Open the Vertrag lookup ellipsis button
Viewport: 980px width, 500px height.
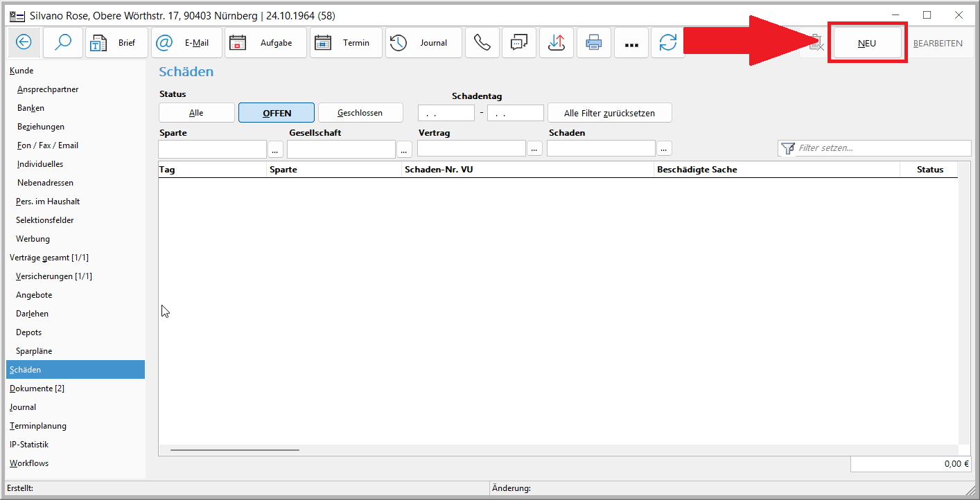[x=534, y=149]
